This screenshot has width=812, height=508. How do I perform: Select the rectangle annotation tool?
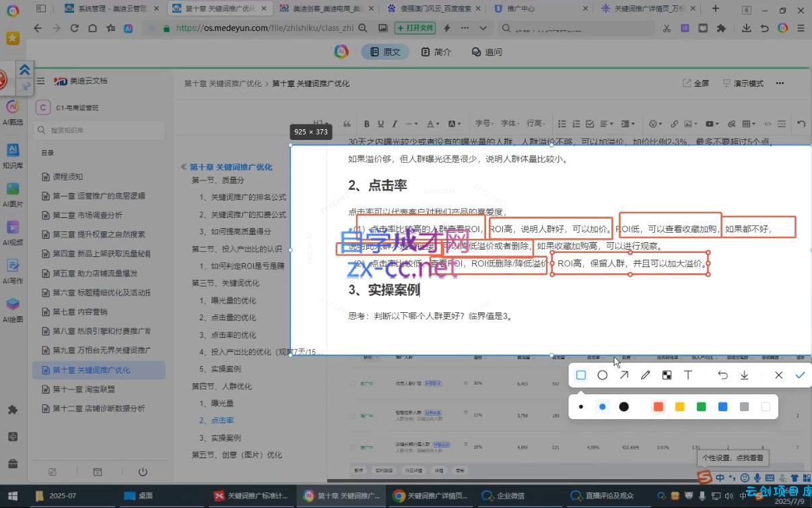(x=581, y=375)
